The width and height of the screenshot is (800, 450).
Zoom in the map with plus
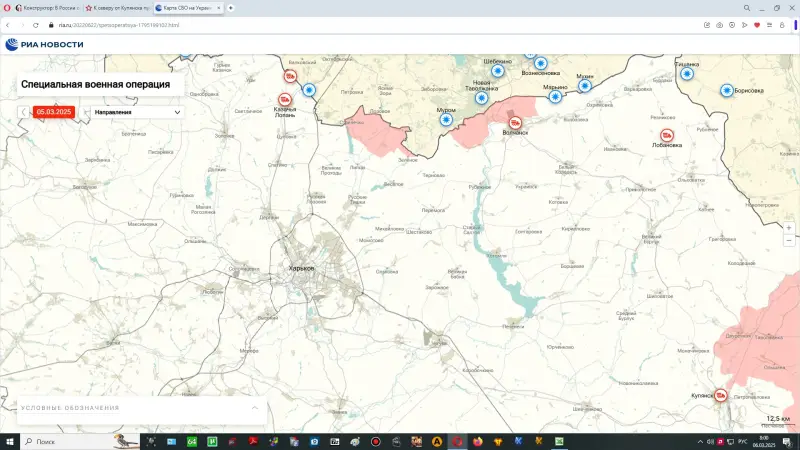[789, 228]
